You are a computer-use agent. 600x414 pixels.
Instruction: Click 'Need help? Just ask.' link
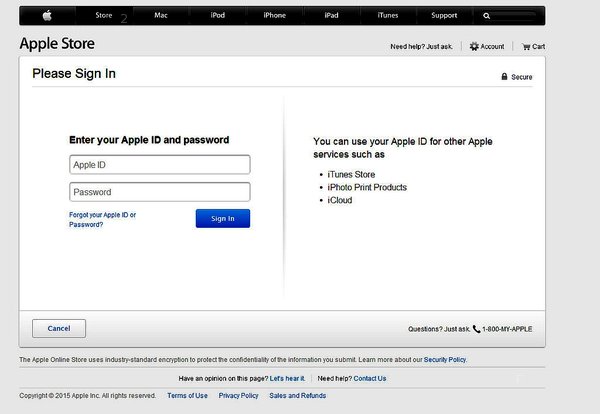point(421,47)
